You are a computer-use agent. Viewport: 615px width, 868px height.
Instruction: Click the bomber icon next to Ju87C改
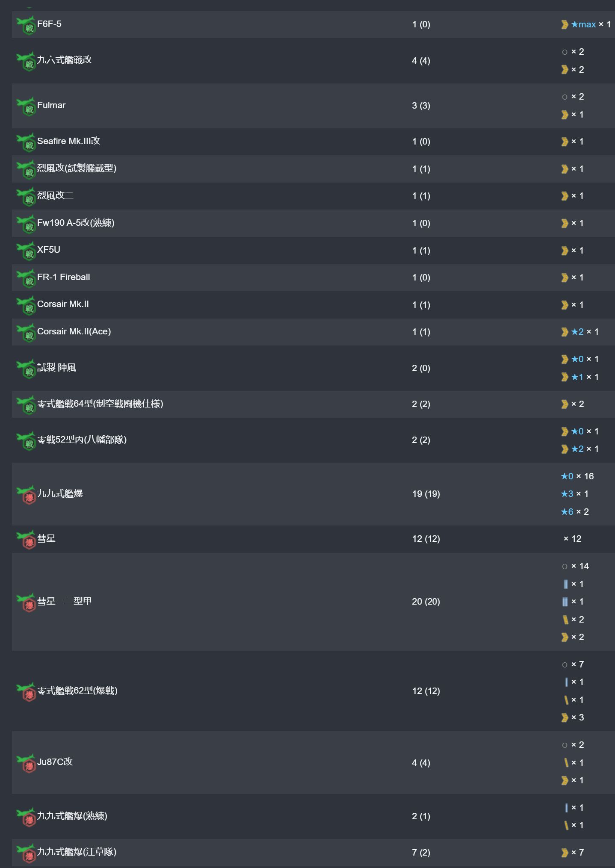coord(26,763)
